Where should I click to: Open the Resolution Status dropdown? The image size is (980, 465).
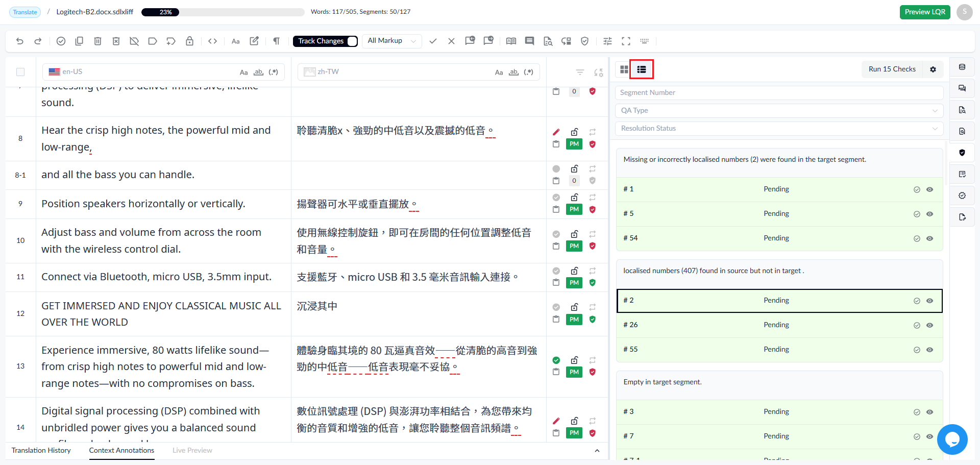[x=779, y=128]
